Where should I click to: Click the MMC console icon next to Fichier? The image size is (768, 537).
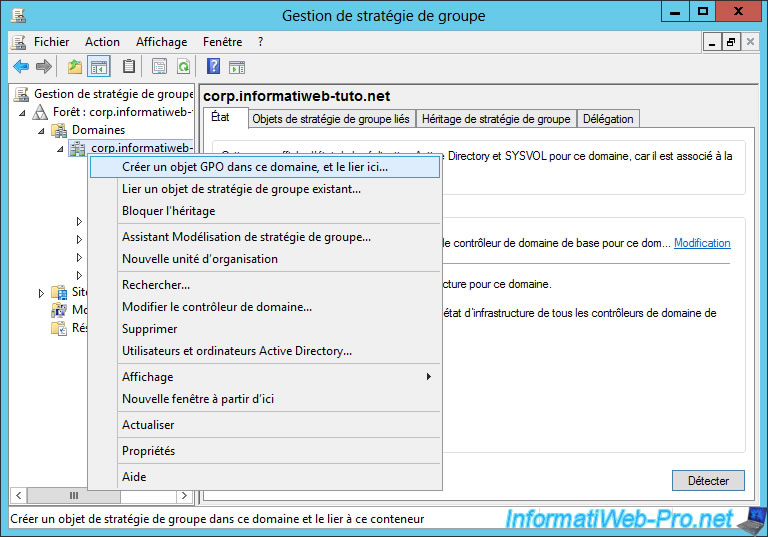click(19, 42)
